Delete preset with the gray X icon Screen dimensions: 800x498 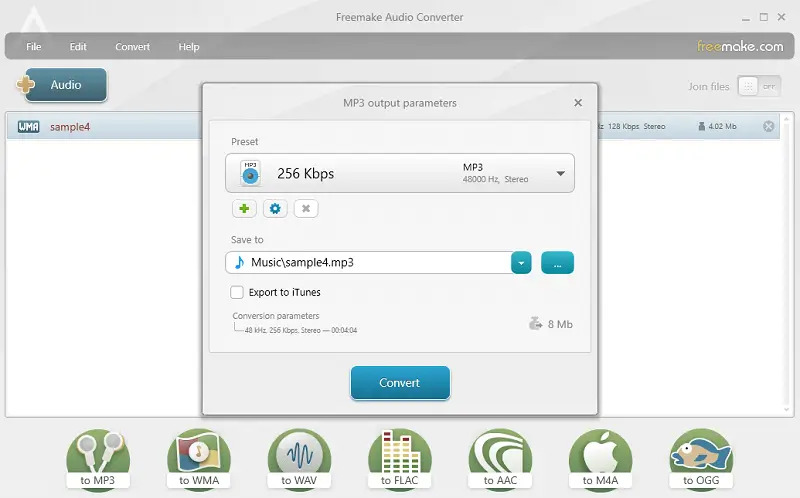click(306, 208)
